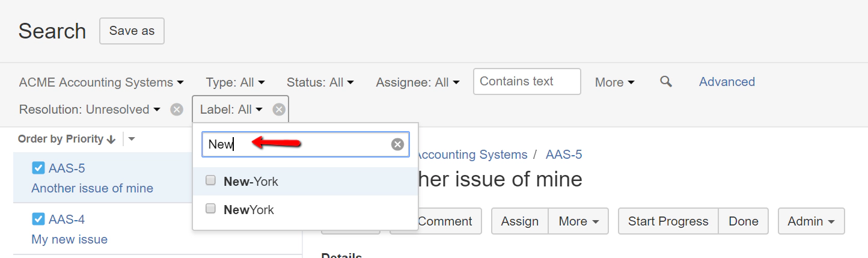Click the Save as button
The width and height of the screenshot is (868, 258).
coord(132,31)
